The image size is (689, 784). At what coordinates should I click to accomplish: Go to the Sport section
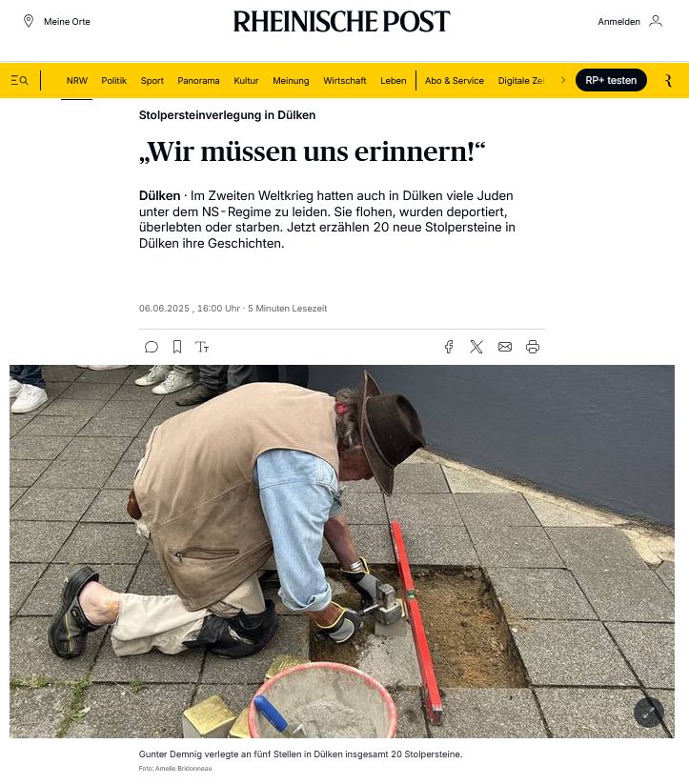pos(152,81)
